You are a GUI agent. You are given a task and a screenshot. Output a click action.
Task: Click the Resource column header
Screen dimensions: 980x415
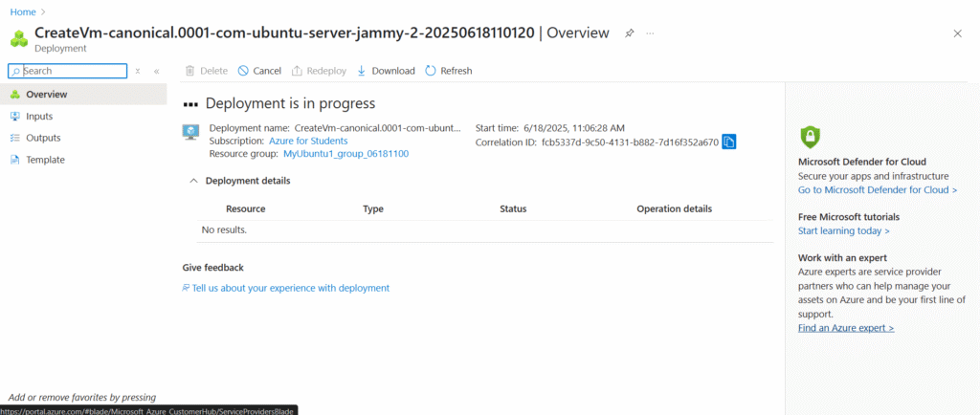246,209
